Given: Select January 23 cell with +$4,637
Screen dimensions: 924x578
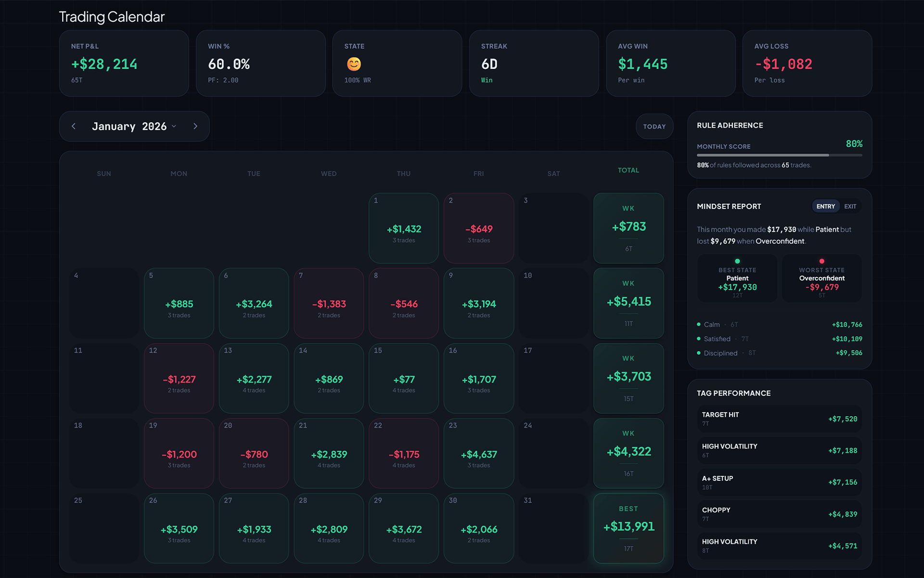Looking at the screenshot, I should pos(479,453).
